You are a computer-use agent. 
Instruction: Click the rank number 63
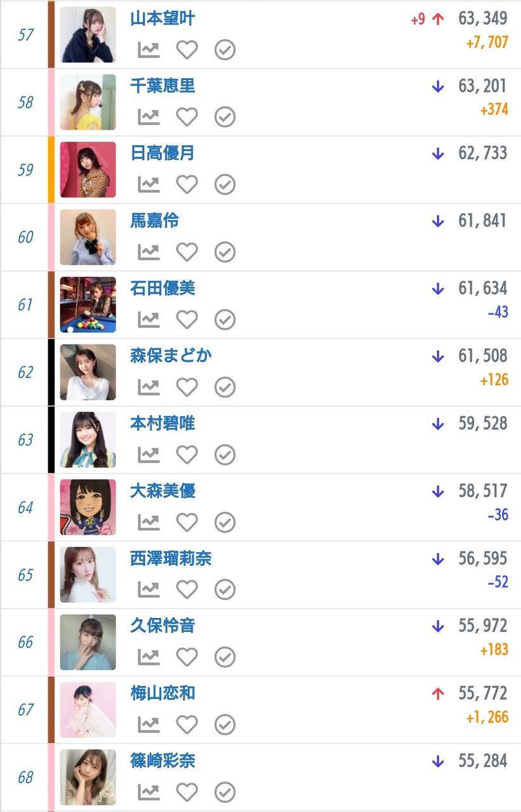(25, 440)
